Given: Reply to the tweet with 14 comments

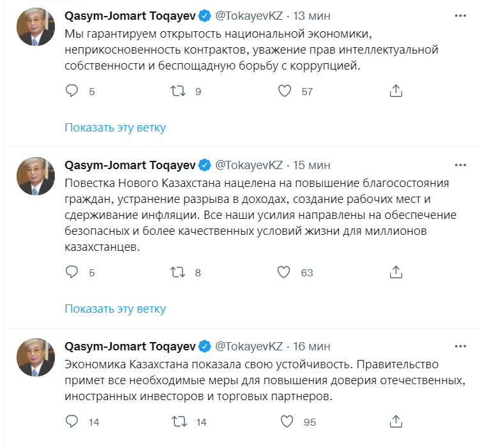Looking at the screenshot, I should 72,421.
